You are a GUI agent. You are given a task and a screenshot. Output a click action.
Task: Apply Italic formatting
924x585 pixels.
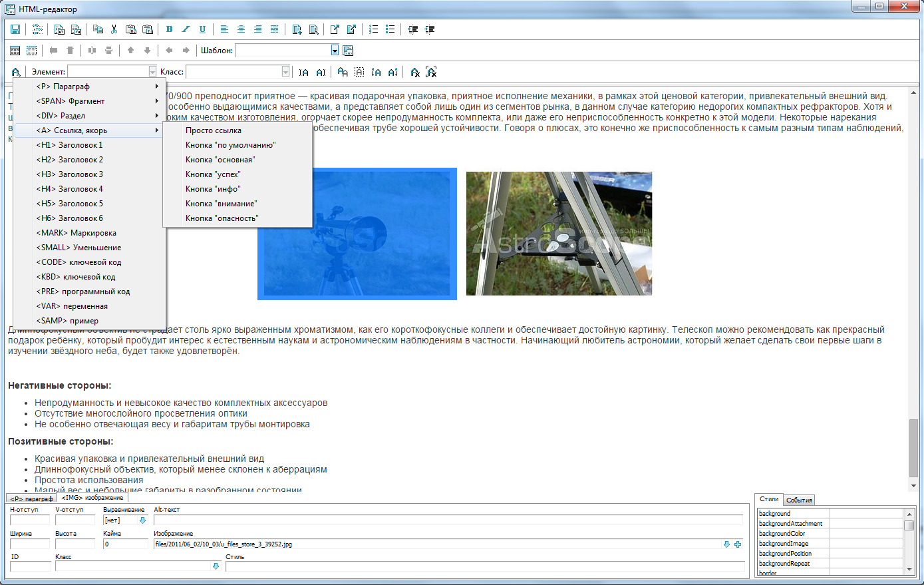186,29
